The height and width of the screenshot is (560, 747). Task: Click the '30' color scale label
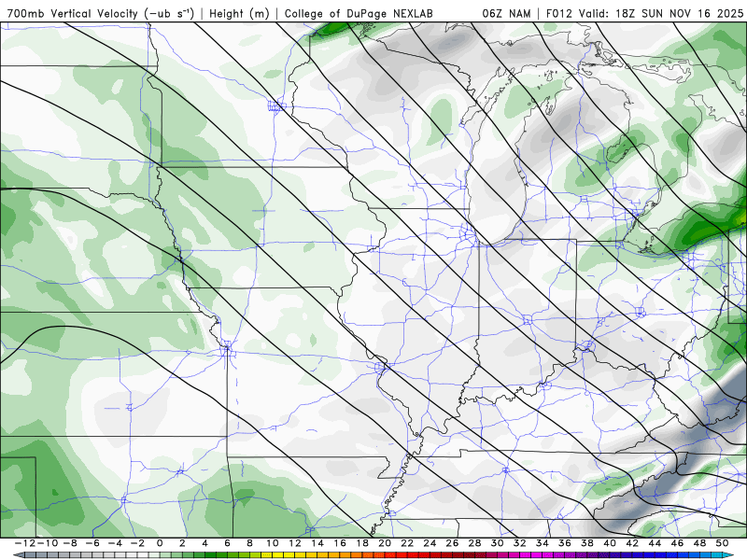coord(497,543)
